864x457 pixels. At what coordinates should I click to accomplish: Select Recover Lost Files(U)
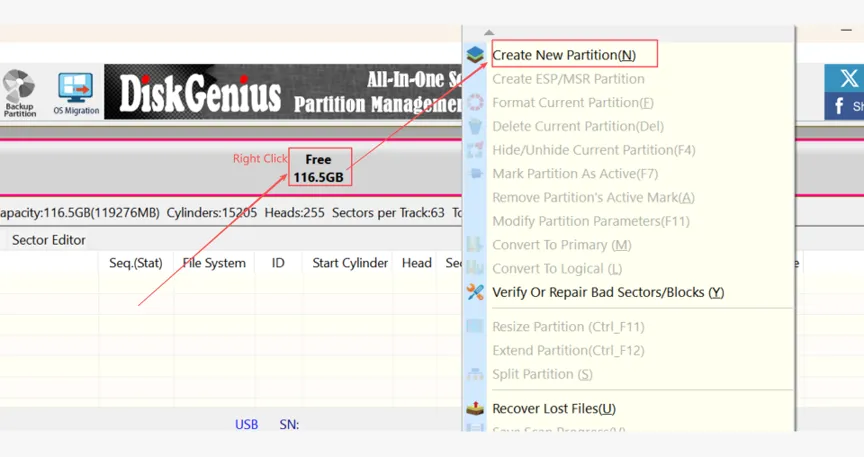(x=554, y=408)
